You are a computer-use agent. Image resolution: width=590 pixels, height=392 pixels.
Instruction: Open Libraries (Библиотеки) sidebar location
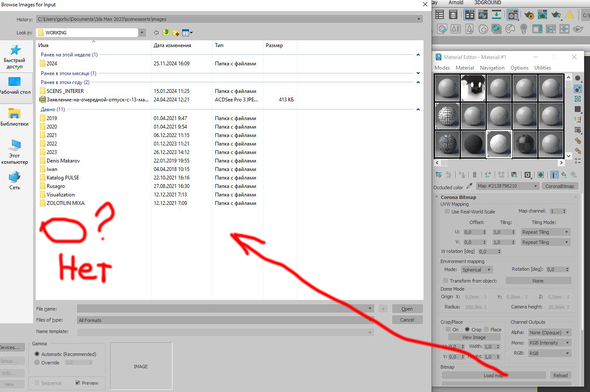click(15, 117)
